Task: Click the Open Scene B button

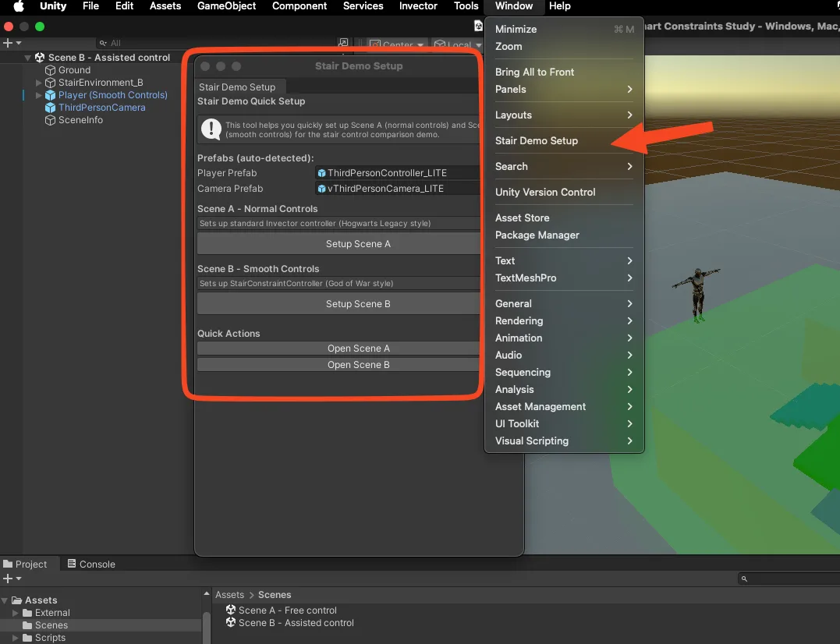Action: click(x=338, y=365)
